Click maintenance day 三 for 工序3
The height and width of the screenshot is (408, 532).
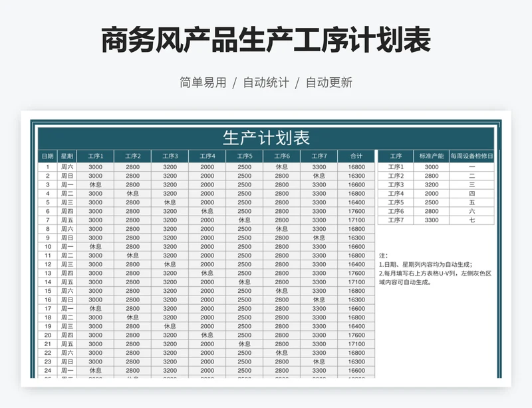click(471, 185)
